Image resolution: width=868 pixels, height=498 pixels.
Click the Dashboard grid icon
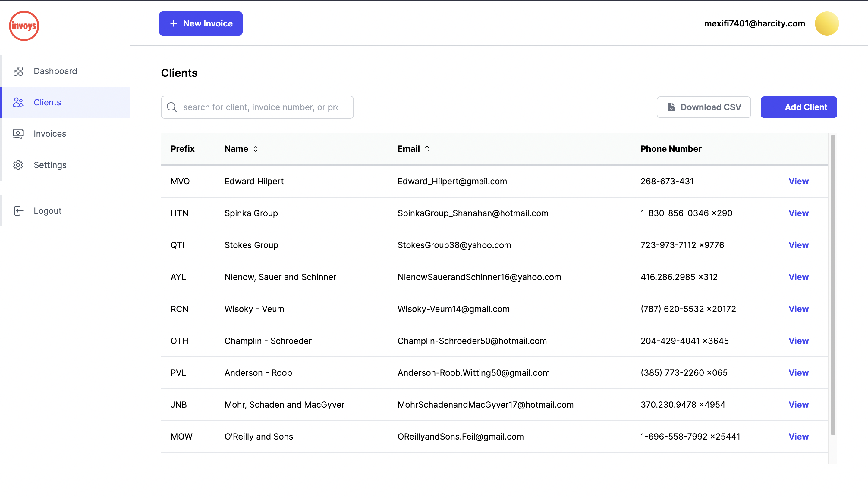(x=18, y=71)
